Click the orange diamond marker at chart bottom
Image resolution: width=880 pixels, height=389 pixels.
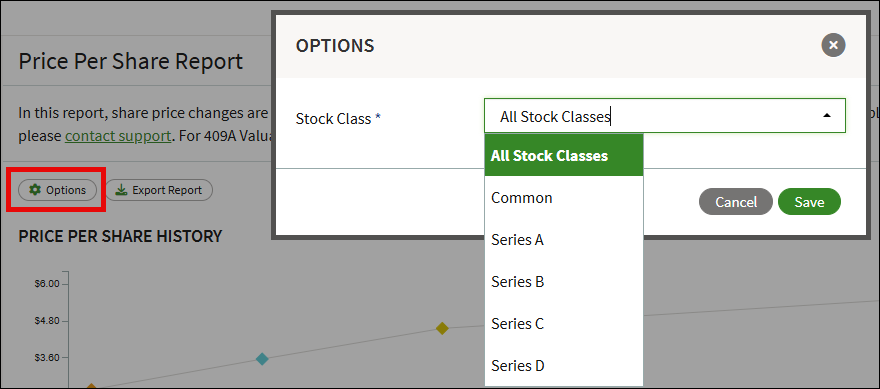(x=91, y=387)
